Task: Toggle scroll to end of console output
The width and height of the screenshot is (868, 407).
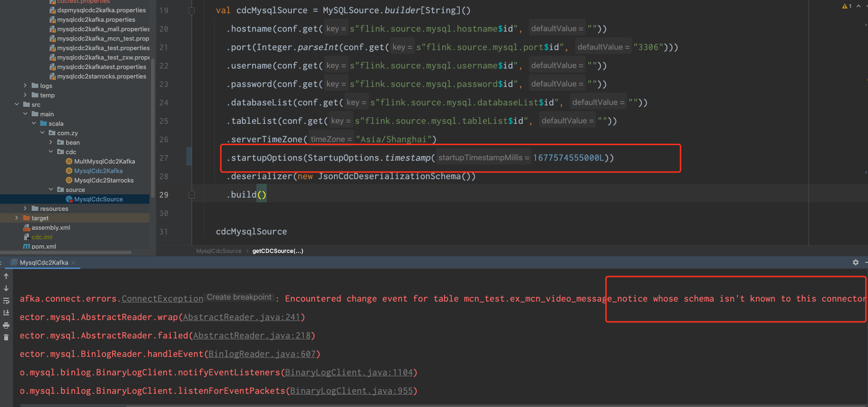Action: (6, 313)
